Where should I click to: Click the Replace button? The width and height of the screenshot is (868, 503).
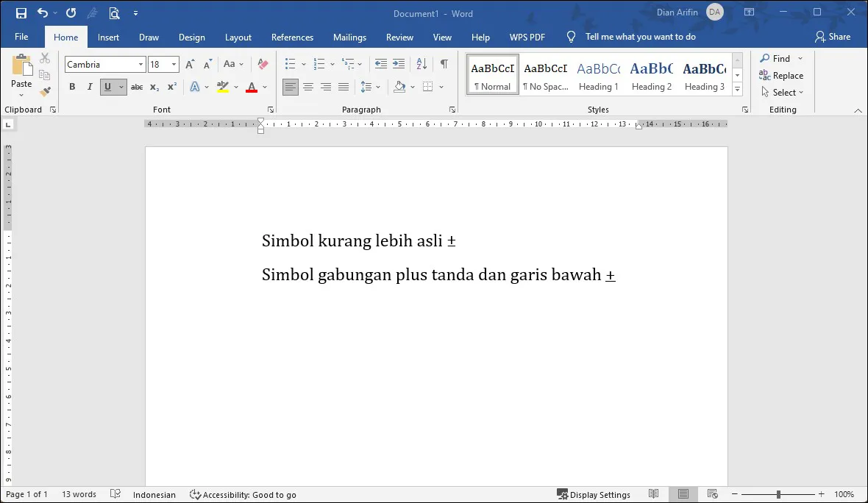(x=782, y=75)
